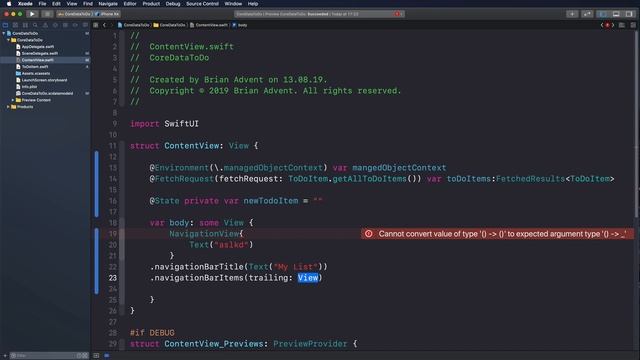Screen dimensions: 640x360
Task: Open the Symbol navigator tab
Action: pyautogui.click(x=25, y=25)
